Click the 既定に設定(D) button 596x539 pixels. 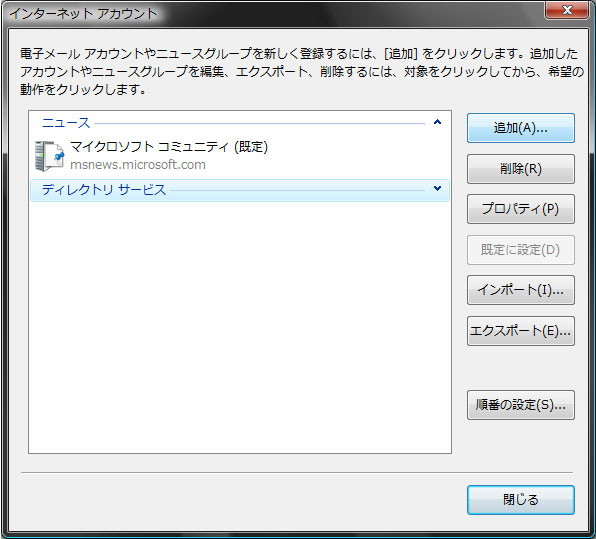pyautogui.click(x=520, y=250)
